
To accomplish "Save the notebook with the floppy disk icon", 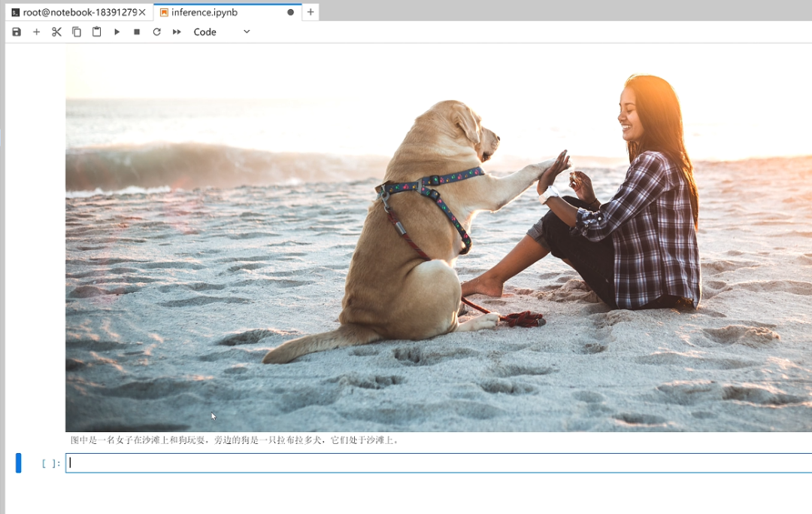I will tap(17, 32).
